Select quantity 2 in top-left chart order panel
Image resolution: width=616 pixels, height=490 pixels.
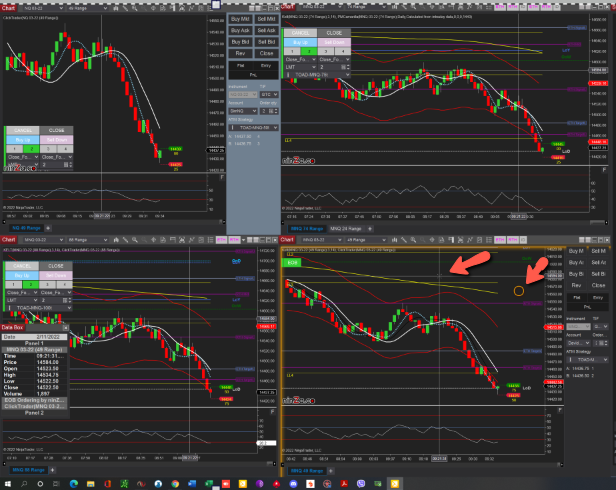[x=31, y=149]
